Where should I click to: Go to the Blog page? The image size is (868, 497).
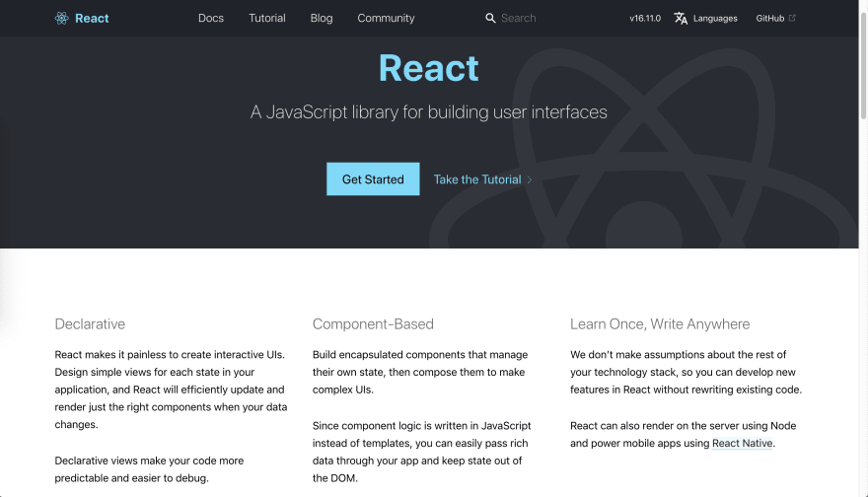tap(322, 19)
